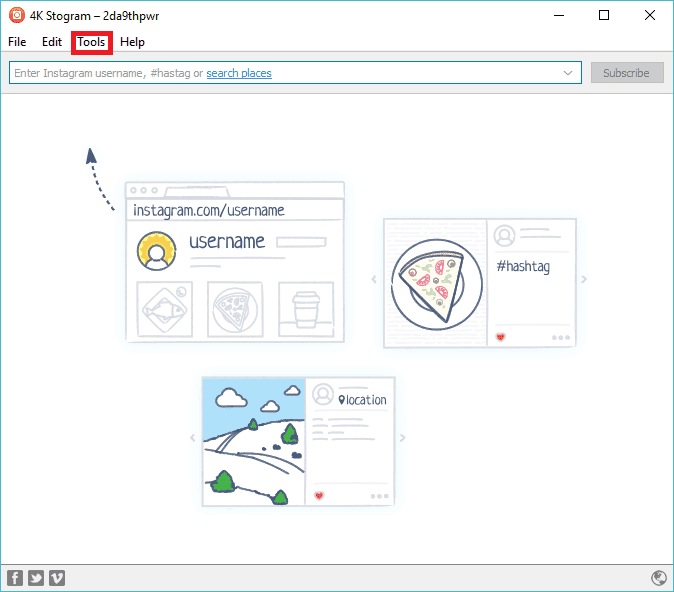Click the yellow username avatar icon

coord(155,251)
